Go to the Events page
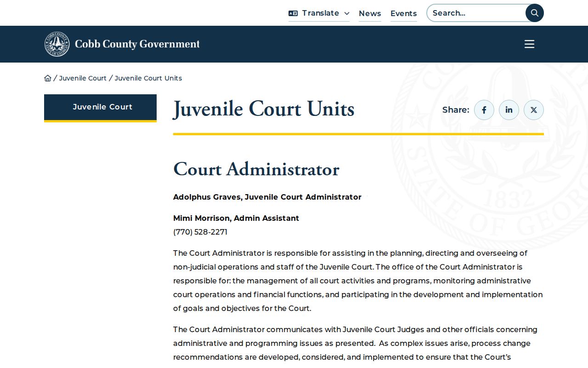Image resolution: width=588 pixels, height=368 pixels. tap(403, 13)
